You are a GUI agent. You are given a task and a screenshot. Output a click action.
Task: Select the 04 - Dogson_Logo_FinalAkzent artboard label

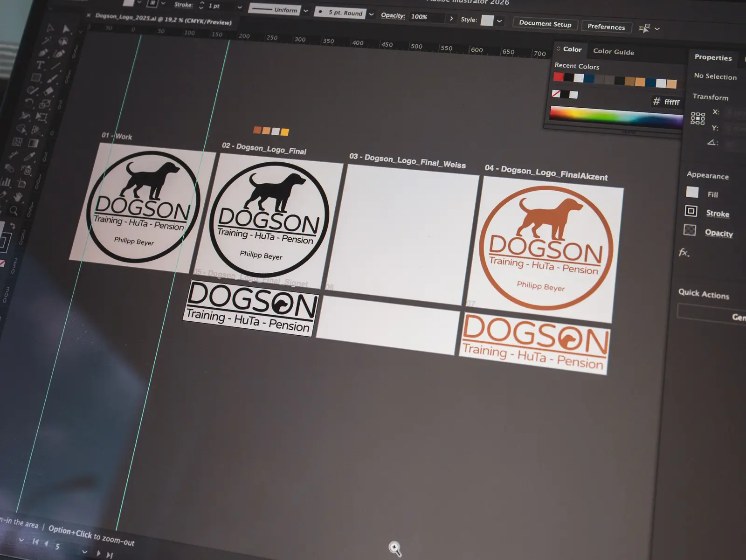546,173
